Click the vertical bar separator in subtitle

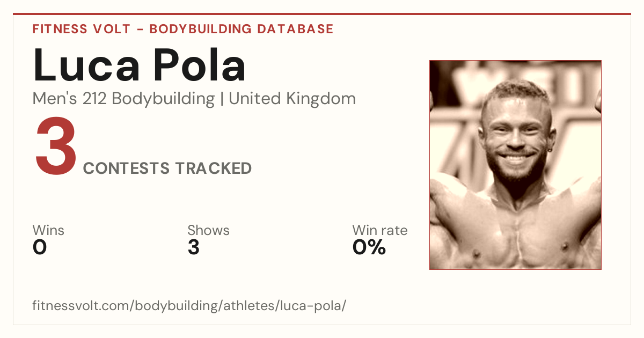[222, 99]
